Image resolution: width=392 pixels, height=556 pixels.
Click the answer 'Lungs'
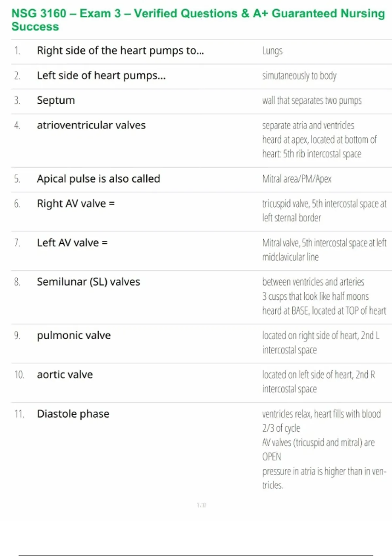tap(272, 51)
